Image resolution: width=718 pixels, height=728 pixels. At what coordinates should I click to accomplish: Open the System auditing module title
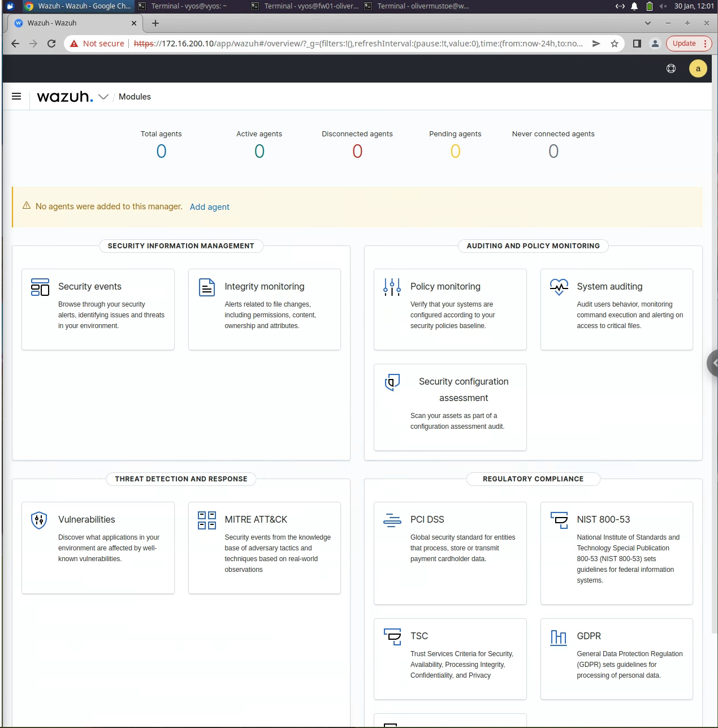coord(609,287)
